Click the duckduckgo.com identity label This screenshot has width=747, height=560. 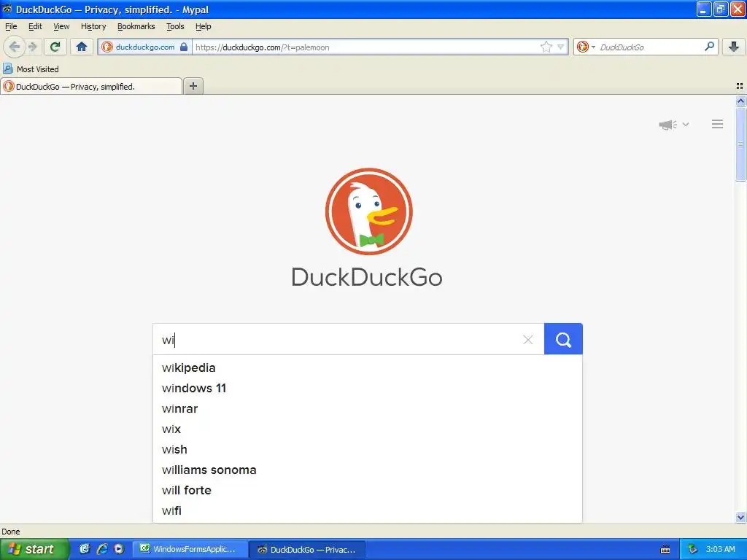click(x=145, y=47)
